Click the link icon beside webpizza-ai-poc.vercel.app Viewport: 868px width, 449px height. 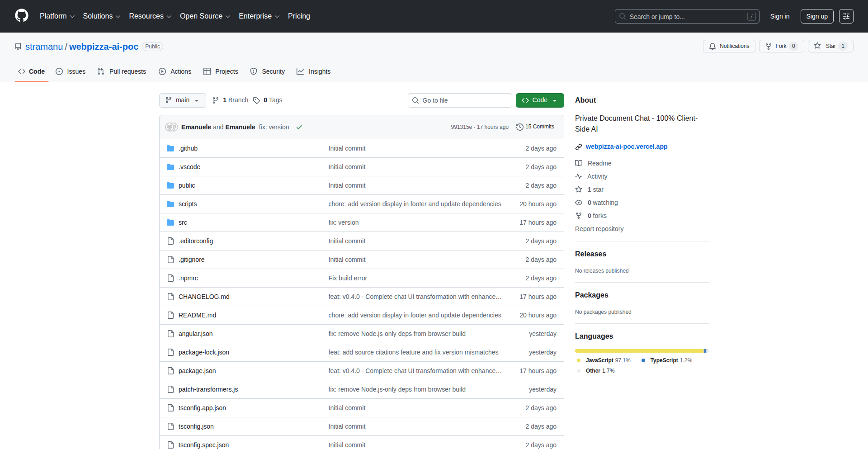[579, 147]
